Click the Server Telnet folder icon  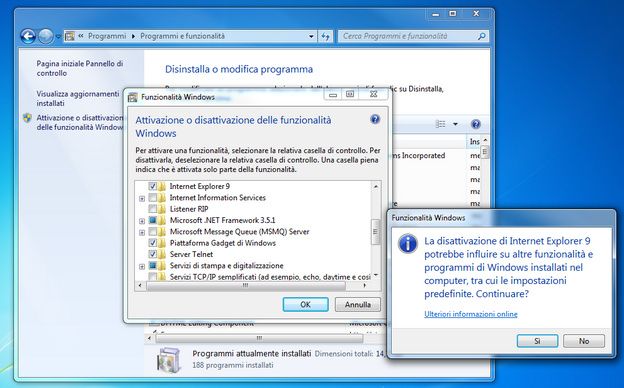click(162, 254)
